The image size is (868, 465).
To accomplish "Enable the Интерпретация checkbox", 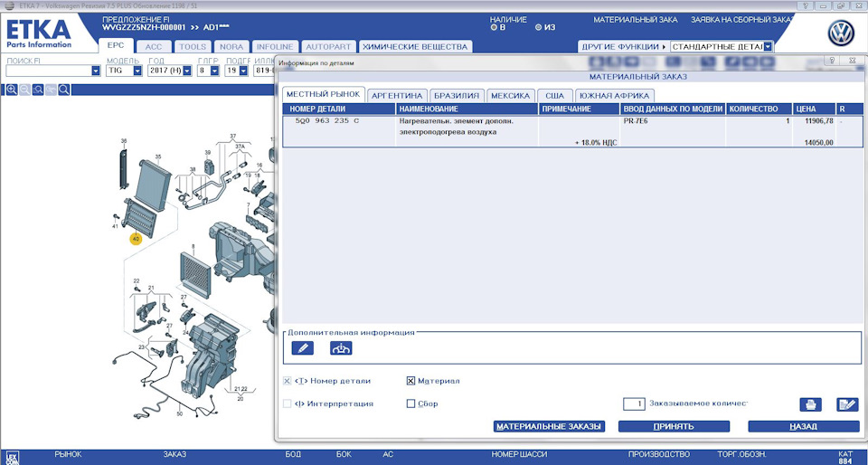I will pos(287,403).
